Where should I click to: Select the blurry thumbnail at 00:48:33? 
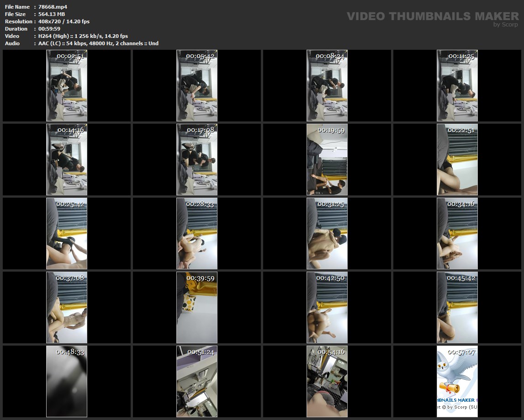click(67, 382)
